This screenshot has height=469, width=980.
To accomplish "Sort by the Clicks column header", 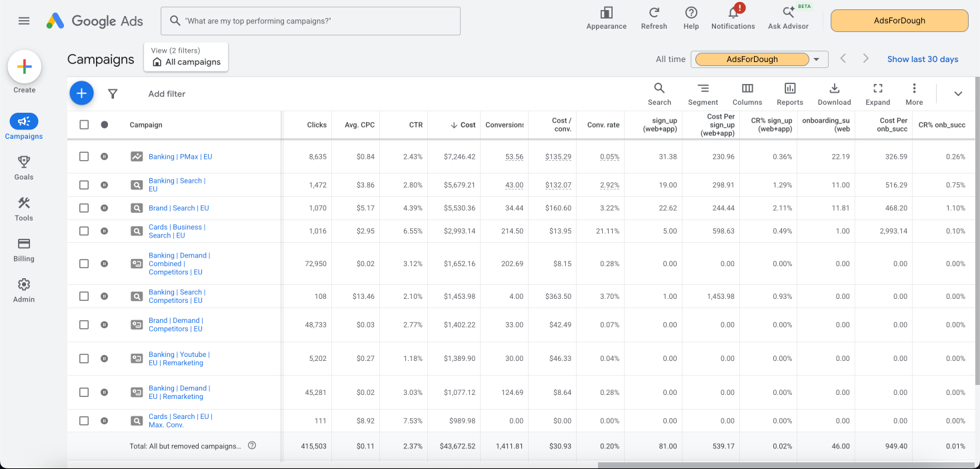I will click(317, 125).
